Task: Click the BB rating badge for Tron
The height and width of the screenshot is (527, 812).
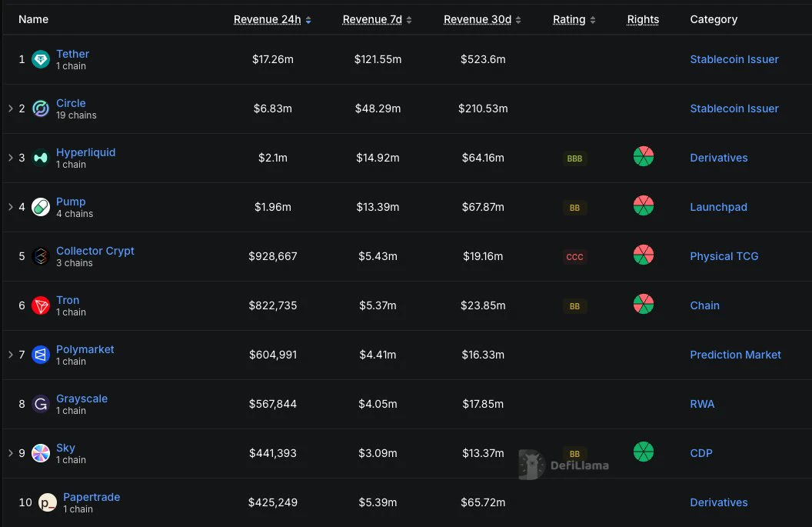Action: pos(574,306)
